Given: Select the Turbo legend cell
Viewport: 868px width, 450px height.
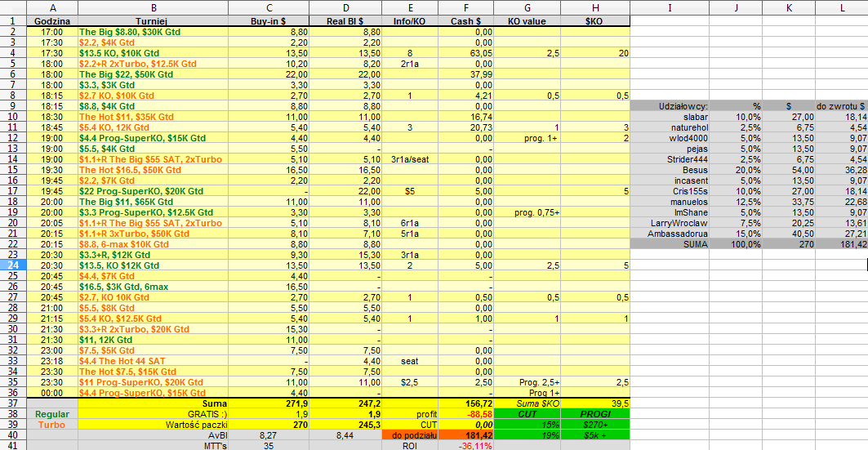Looking at the screenshot, I should click(52, 425).
